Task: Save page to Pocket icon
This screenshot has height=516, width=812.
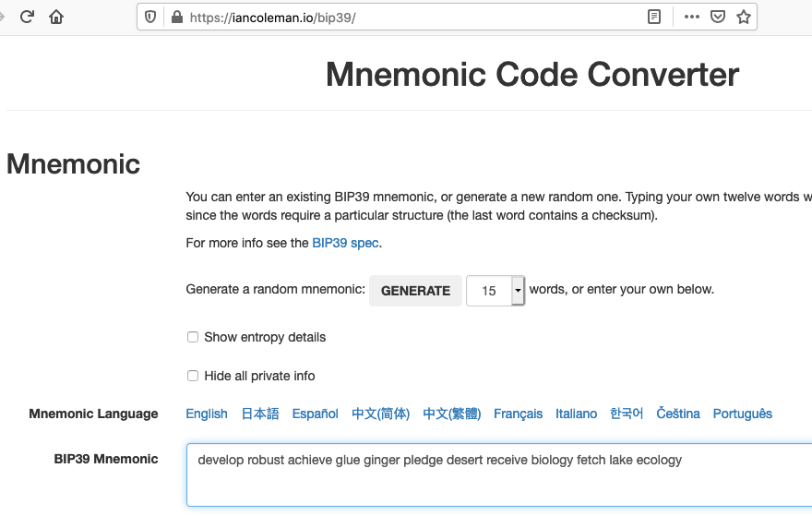Action: pos(717,18)
